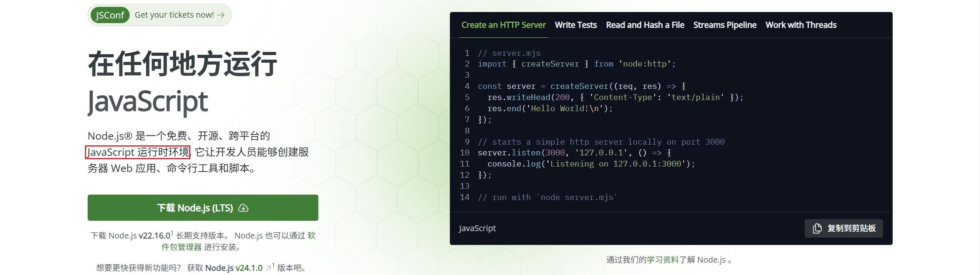This screenshot has width=980, height=275.
Task: Click the JSConf badge label
Action: [110, 15]
